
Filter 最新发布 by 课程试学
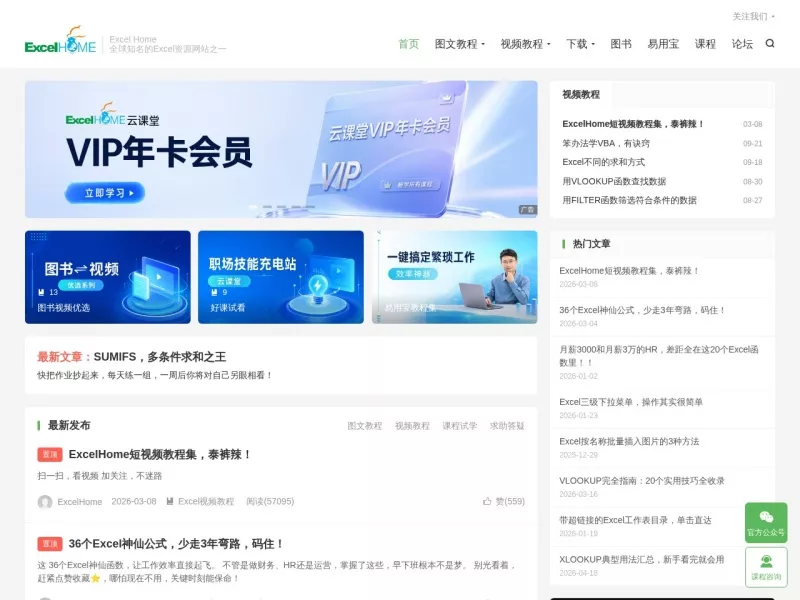(460, 426)
